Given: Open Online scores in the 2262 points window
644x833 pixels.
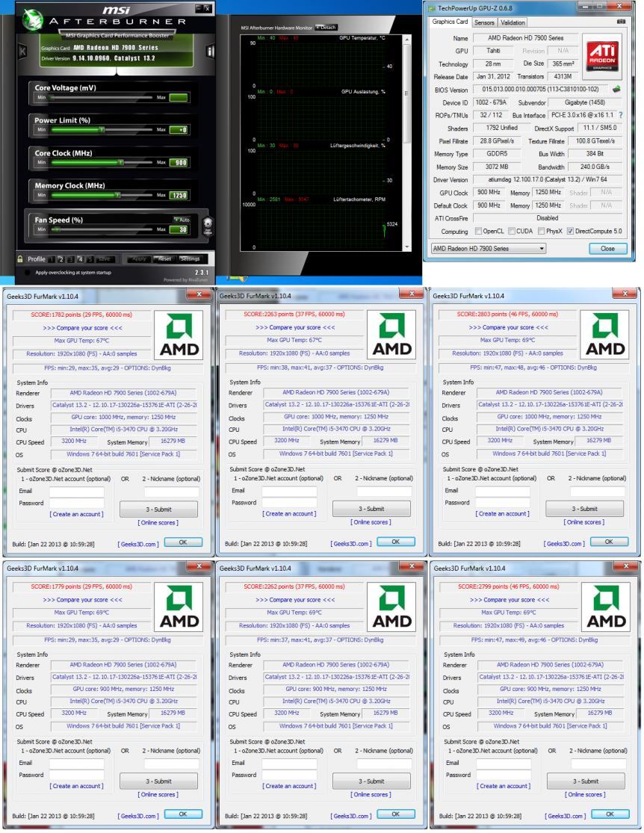Looking at the screenshot, I should pos(371,794).
